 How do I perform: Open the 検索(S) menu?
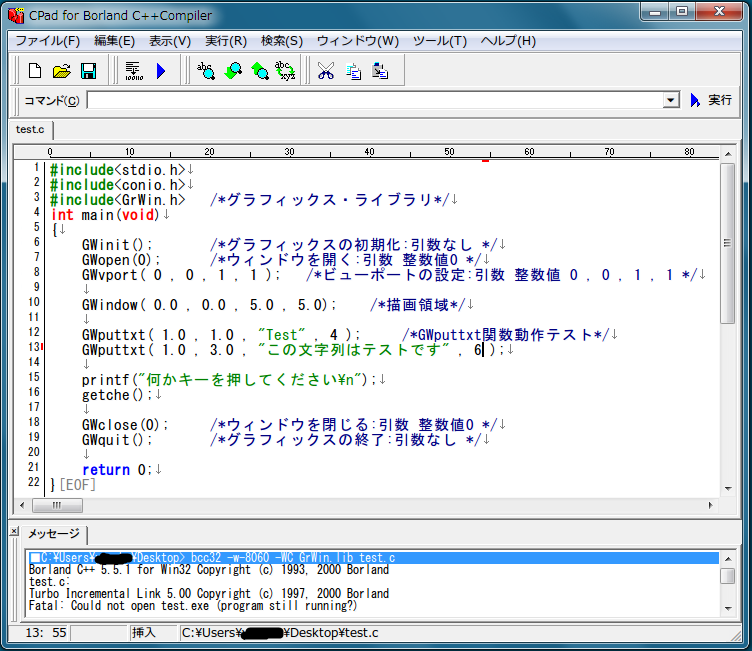[x=282, y=41]
